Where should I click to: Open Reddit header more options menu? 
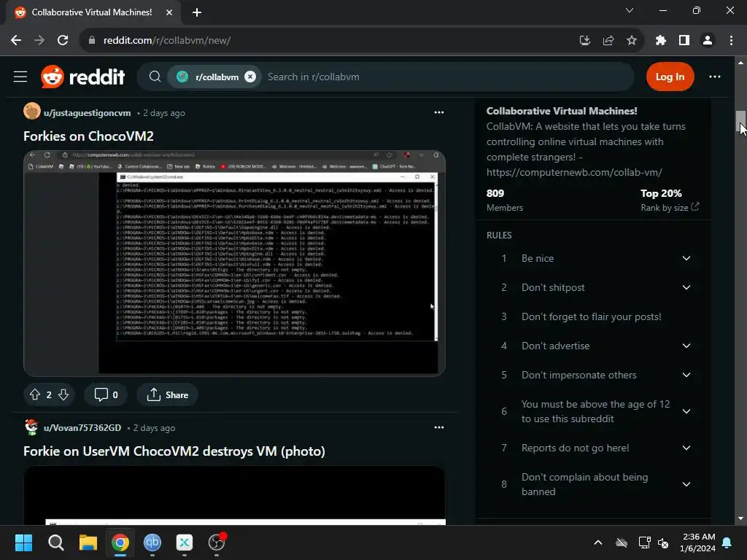click(715, 77)
